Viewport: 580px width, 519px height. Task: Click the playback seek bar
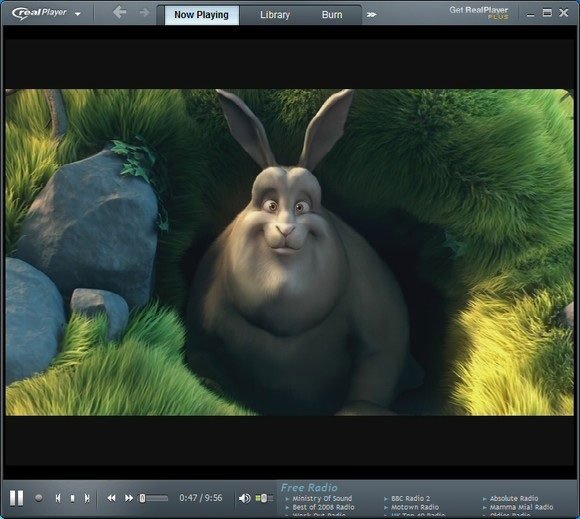(x=154, y=498)
